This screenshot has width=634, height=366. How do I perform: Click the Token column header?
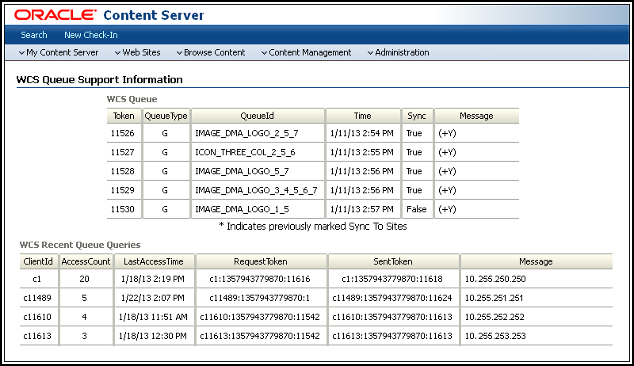tap(124, 116)
